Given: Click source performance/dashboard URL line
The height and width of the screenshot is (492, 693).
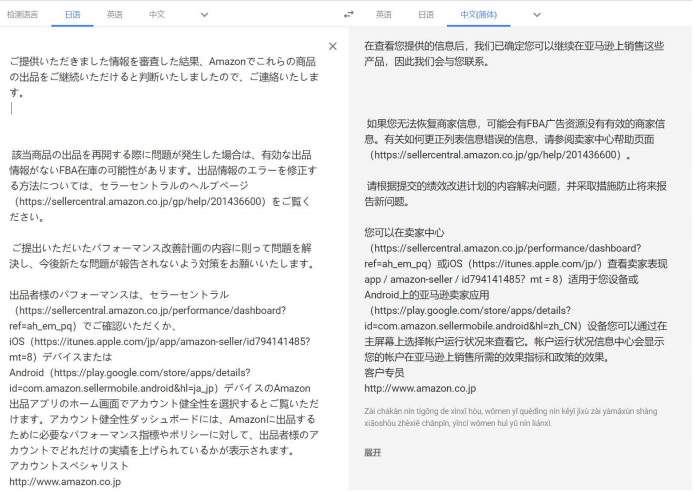Looking at the screenshot, I should [150, 310].
